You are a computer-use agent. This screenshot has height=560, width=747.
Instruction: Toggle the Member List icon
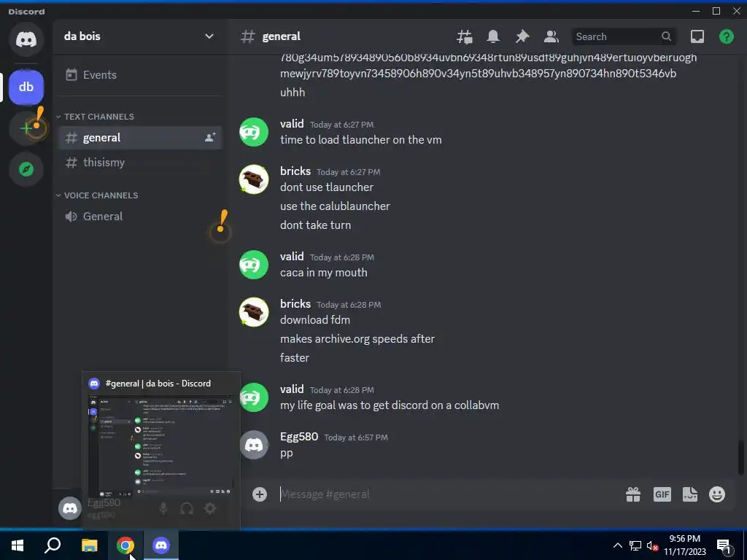(551, 36)
